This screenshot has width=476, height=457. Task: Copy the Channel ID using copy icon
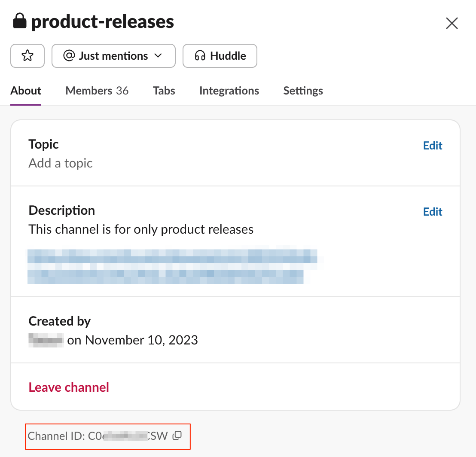pyautogui.click(x=177, y=436)
